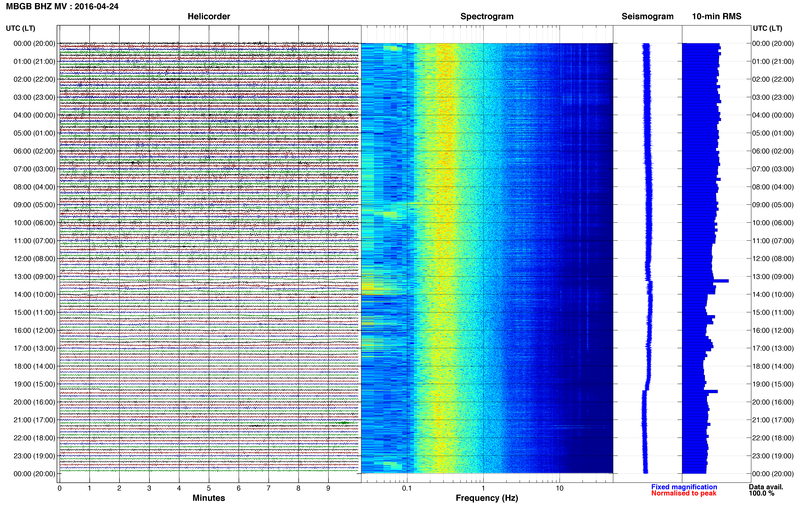
Task: Click the Data avail. label
Action: coord(766,487)
